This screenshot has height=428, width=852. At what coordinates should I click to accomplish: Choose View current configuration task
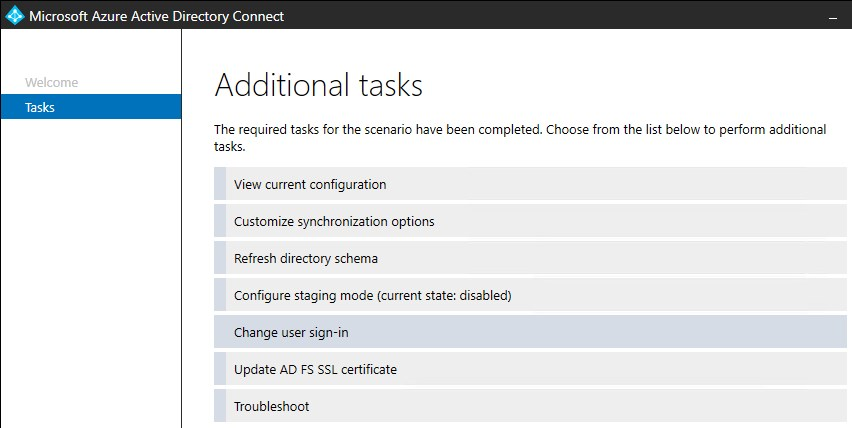tap(310, 184)
